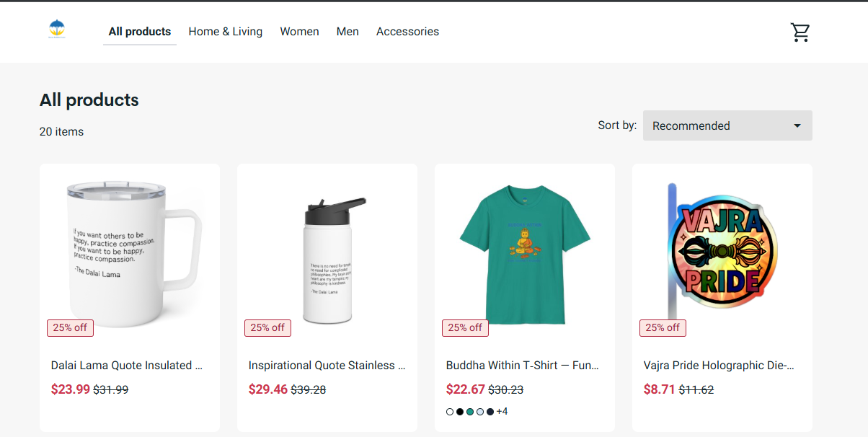868x437 pixels.
Task: Open the All products tab
Action: pos(140,32)
